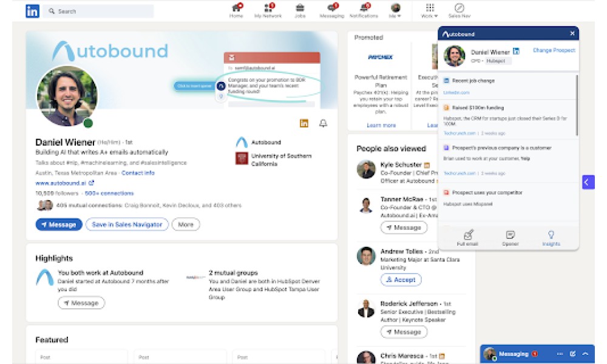Open the Linkedin.com source link
The height and width of the screenshot is (364, 607).
456,93
